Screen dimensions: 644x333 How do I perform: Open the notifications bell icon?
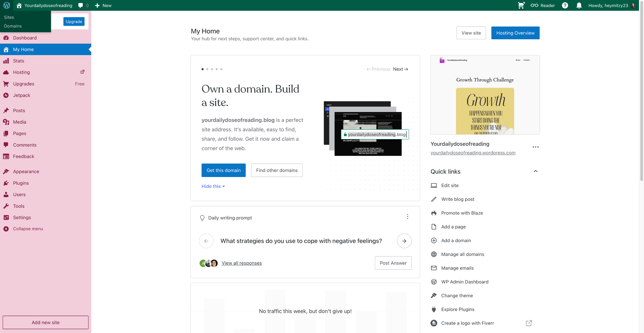pyautogui.click(x=579, y=5)
